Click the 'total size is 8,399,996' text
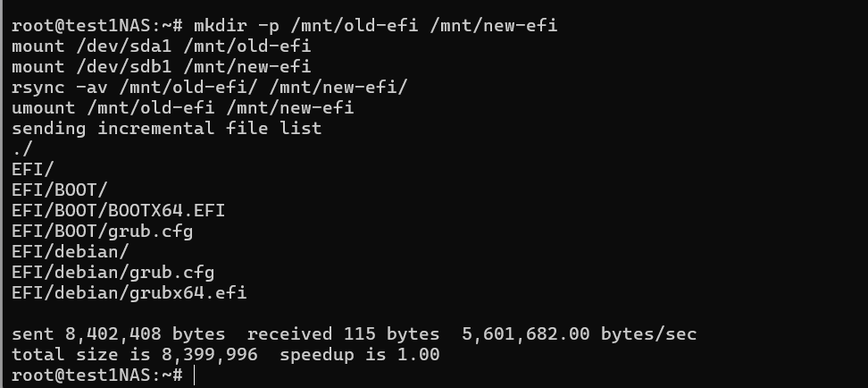The image size is (868, 388). [x=134, y=355]
